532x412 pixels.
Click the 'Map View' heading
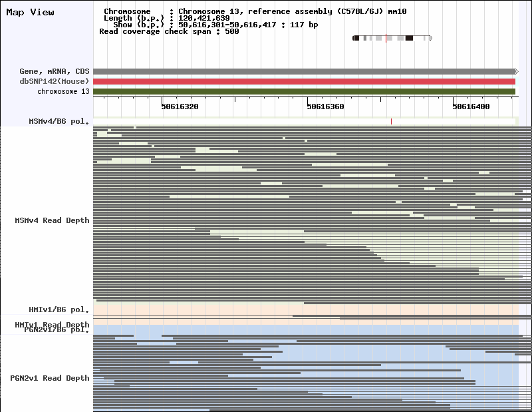tap(30, 12)
